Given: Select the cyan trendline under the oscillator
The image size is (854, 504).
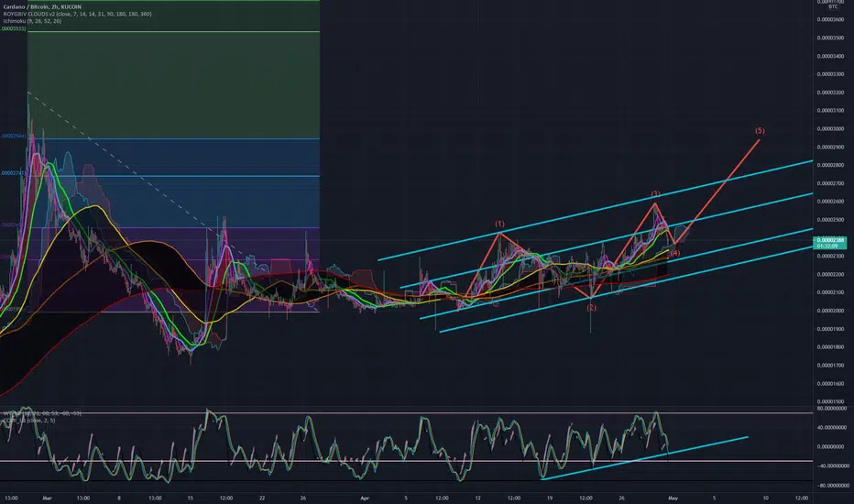Looking at the screenshot, I should (x=645, y=458).
